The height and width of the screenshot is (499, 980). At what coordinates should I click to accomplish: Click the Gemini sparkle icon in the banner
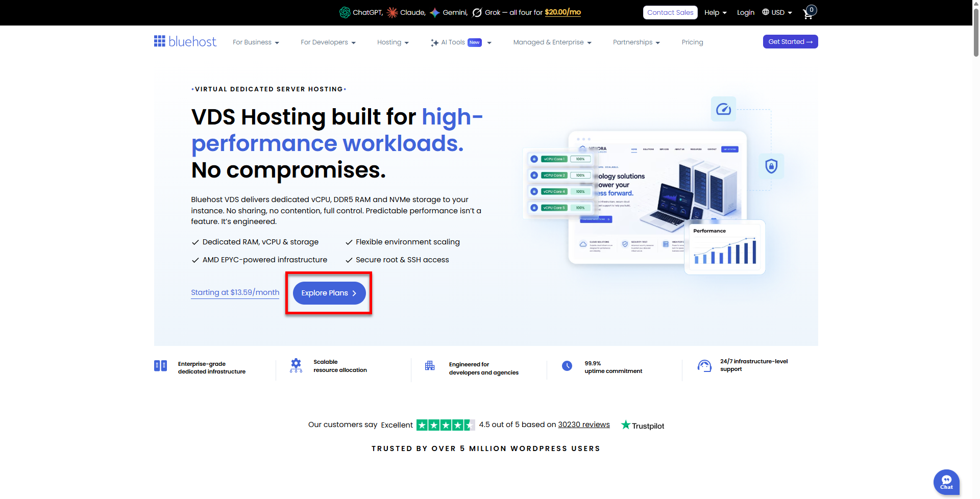[x=435, y=12]
